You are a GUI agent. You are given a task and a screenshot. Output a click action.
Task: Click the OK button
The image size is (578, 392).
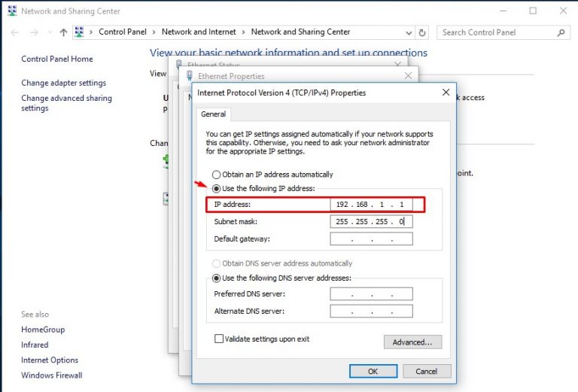[373, 371]
